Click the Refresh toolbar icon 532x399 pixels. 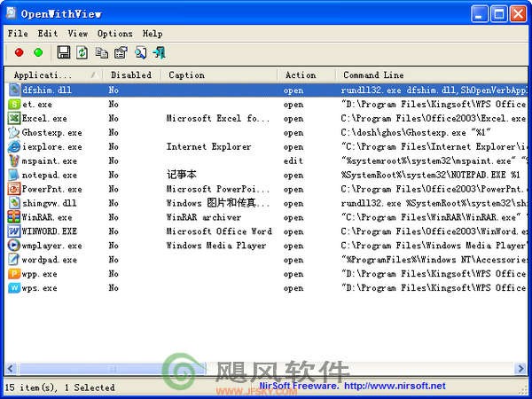82,52
